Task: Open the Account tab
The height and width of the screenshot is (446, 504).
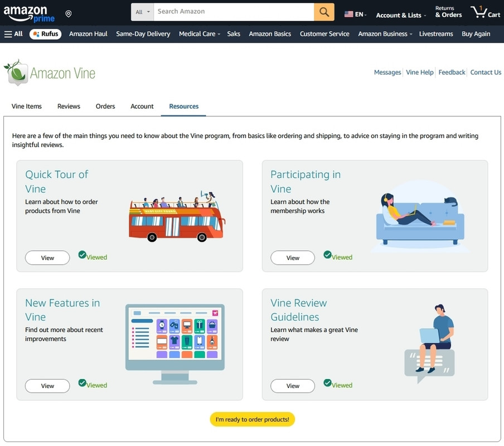Action: click(x=142, y=106)
